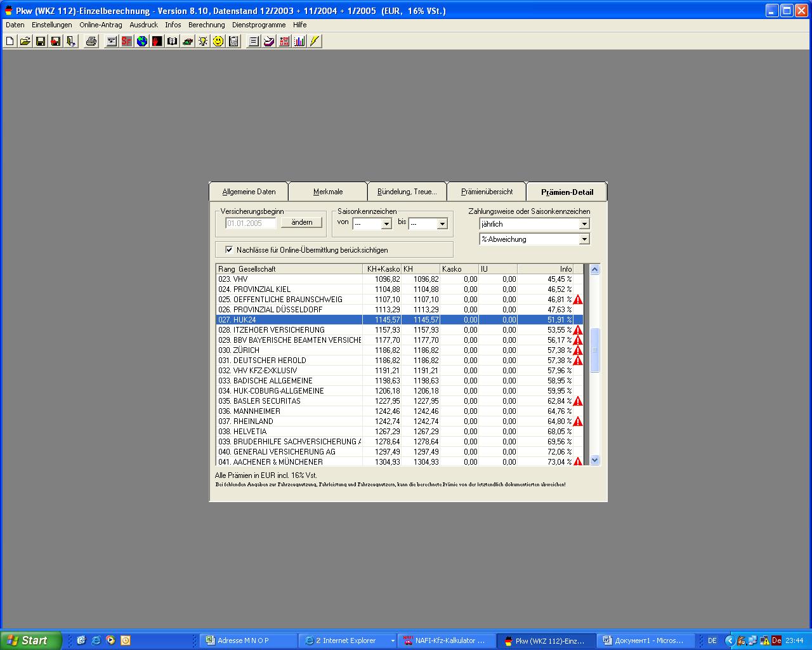Click the 'Rang Gesellschaft' column header
812x650 pixels.
point(289,269)
